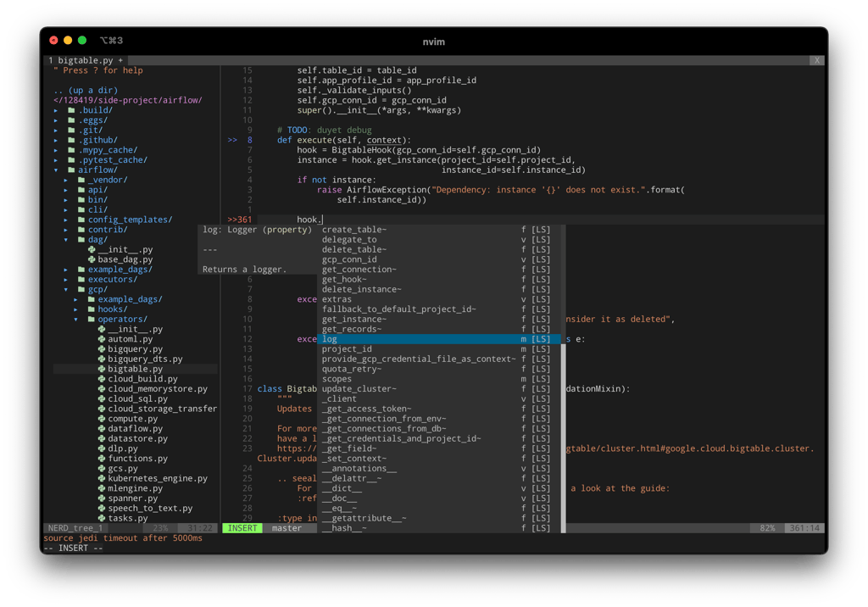The image size is (868, 607).
Task: Click the dataflow.py Python icon
Action: coord(102,428)
